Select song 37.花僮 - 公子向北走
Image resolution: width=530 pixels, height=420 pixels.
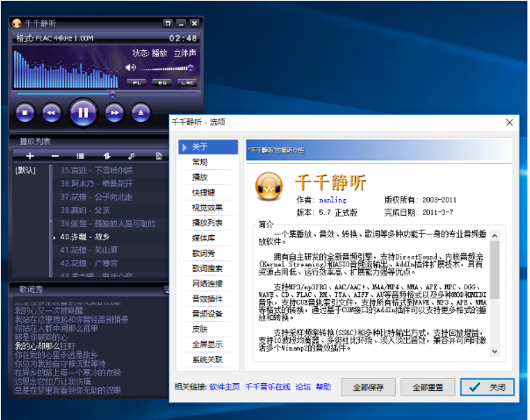pyautogui.click(x=111, y=196)
